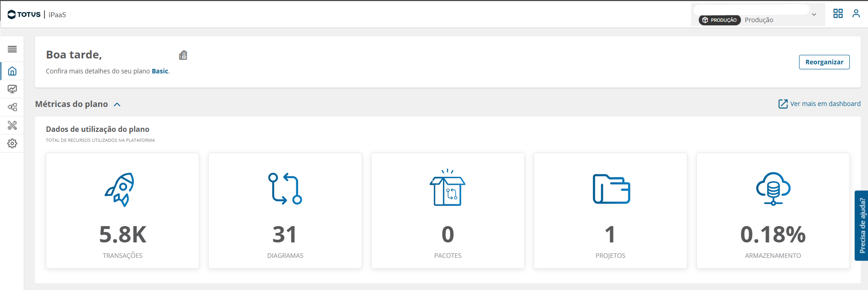
Task: Open the Precisa de ajuda? help tab
Action: [x=862, y=226]
